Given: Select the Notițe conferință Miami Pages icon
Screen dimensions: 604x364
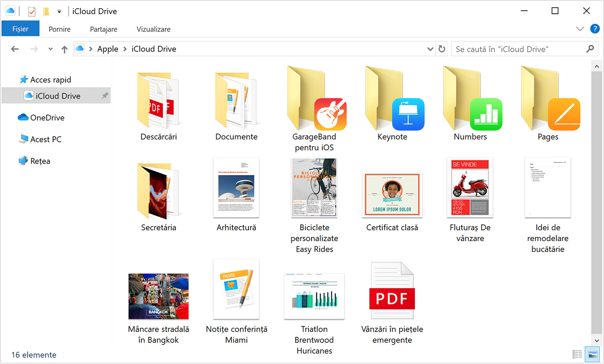Looking at the screenshot, I should 236,289.
